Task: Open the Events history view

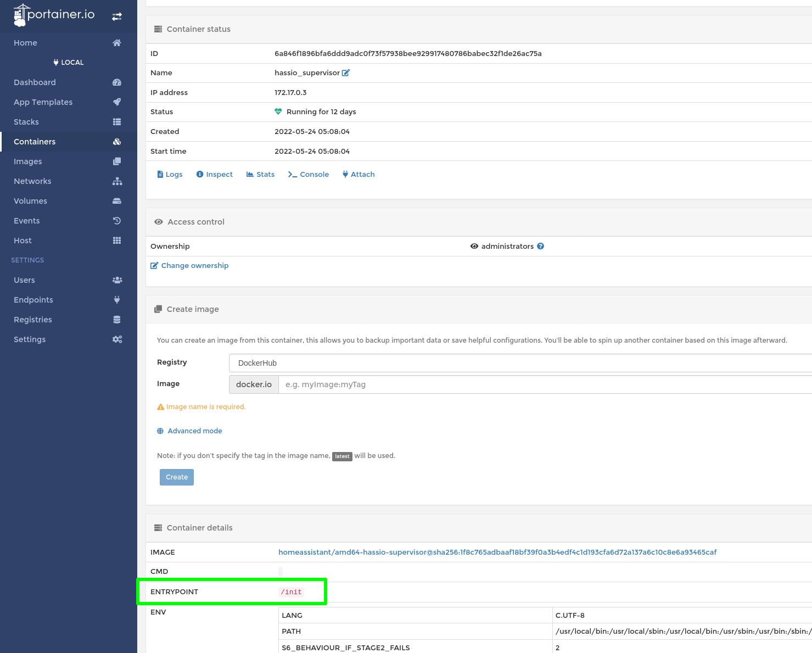Action: [26, 220]
